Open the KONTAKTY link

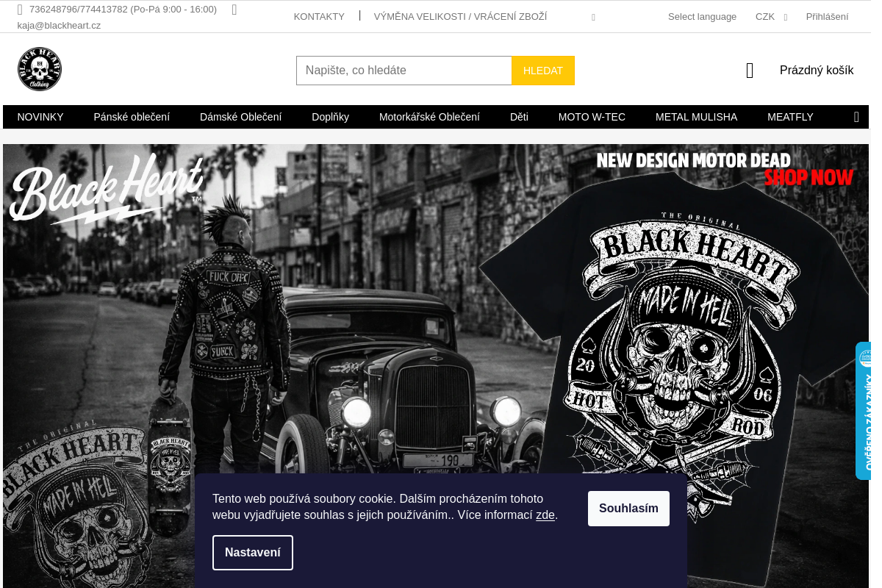point(319,17)
